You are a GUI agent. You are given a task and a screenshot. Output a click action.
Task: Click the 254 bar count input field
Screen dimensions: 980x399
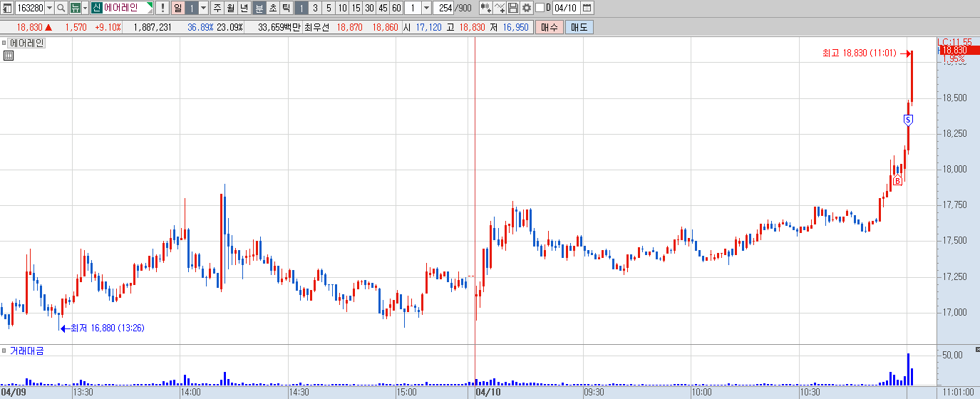pos(443,9)
